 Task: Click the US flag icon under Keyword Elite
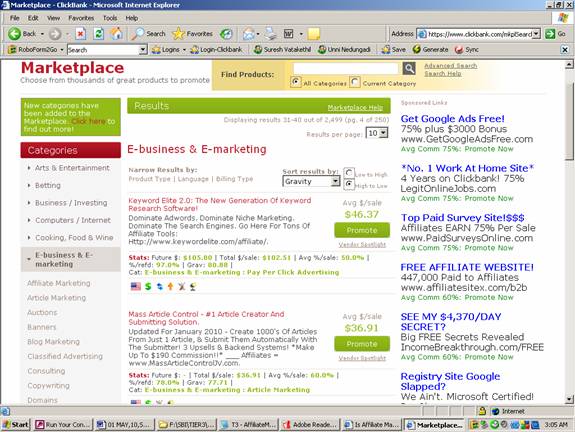pos(136,287)
